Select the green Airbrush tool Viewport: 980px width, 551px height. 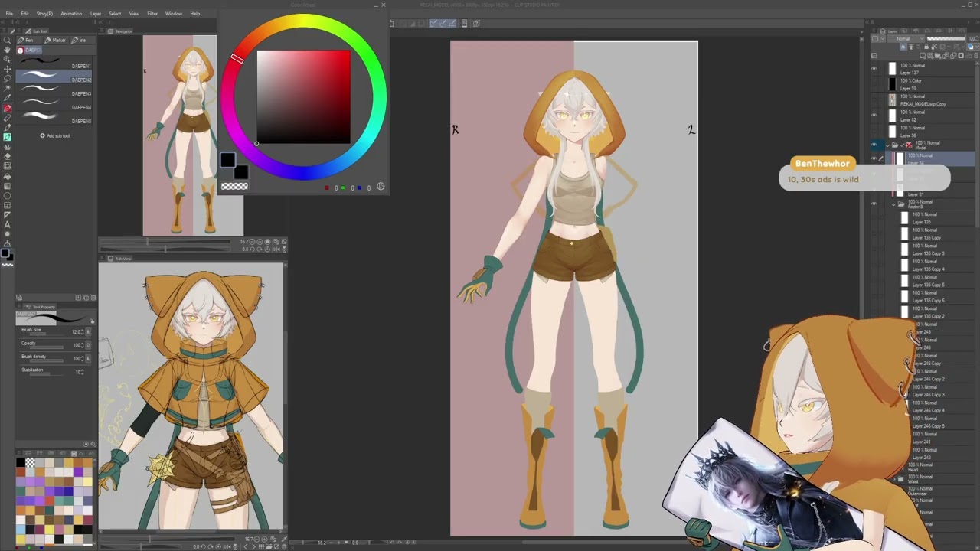pyautogui.click(x=7, y=137)
